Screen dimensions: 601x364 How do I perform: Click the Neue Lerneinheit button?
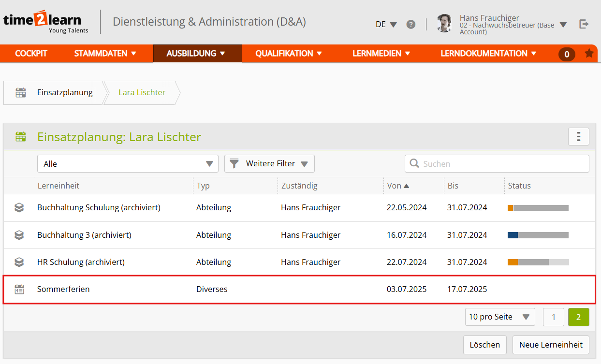[x=551, y=345]
